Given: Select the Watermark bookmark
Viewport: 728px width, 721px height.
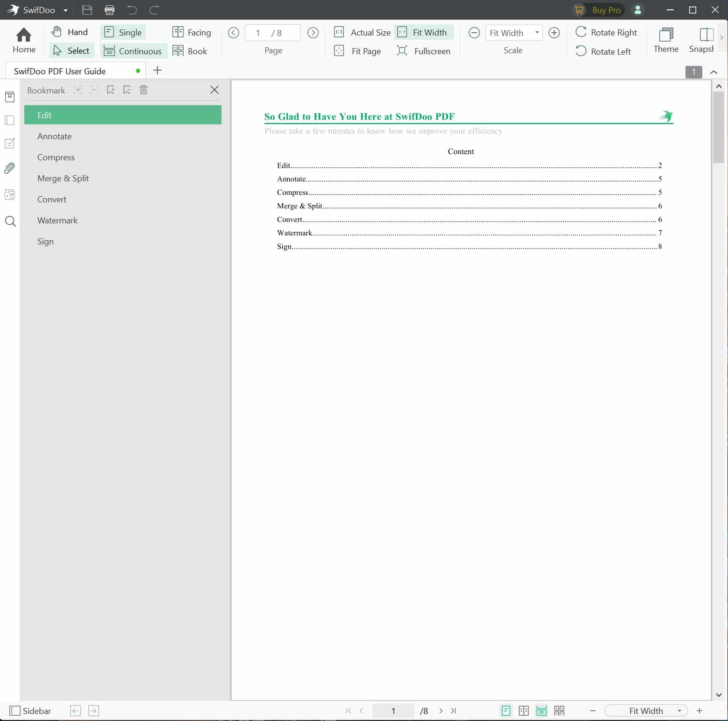Looking at the screenshot, I should point(123,221).
